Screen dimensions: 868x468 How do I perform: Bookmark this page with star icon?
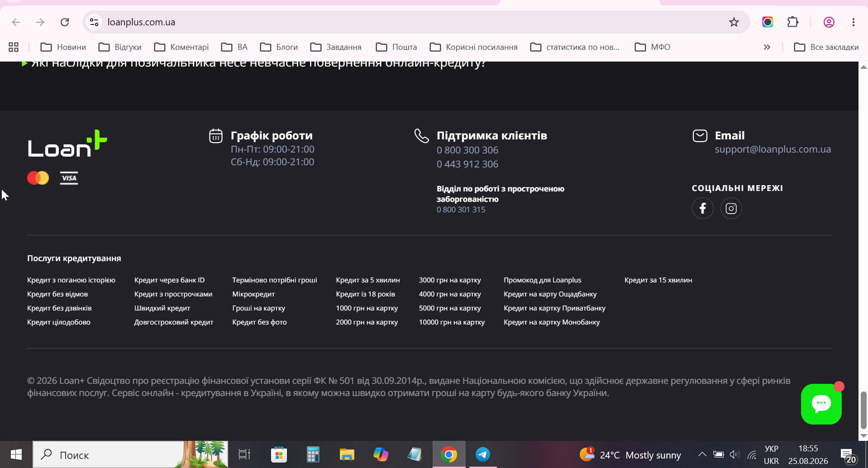[x=734, y=22]
